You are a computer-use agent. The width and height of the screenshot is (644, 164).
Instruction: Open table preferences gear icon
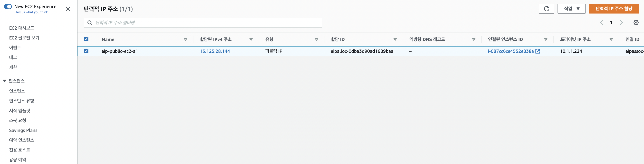click(636, 22)
